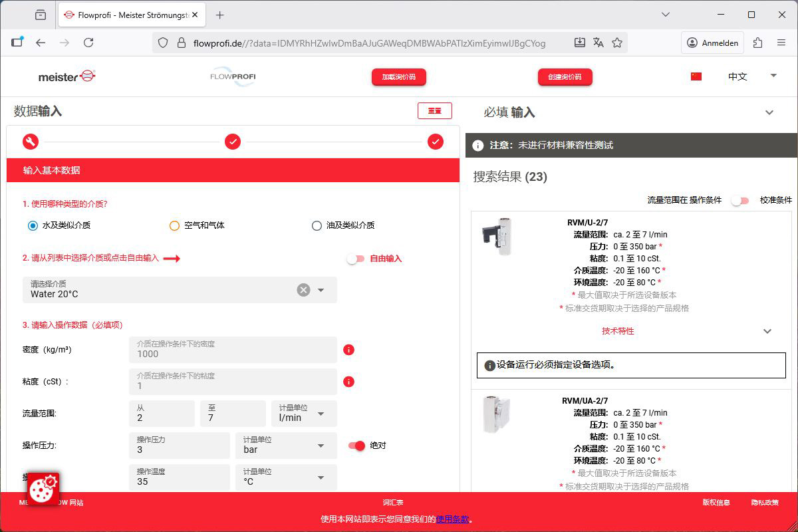Click the info icon beside 粘度 field
Image resolution: width=798 pixels, height=532 pixels.
tap(348, 381)
